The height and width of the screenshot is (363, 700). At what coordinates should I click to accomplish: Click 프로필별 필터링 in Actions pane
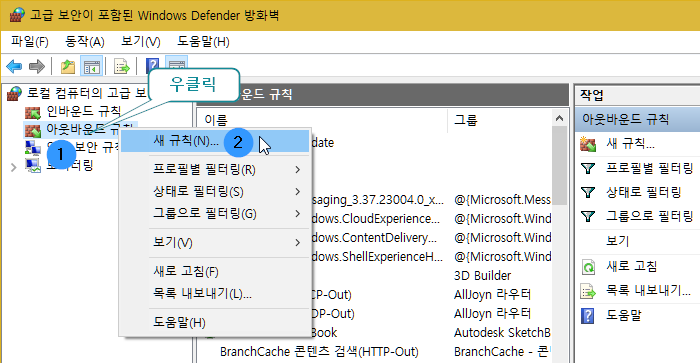coord(649,168)
